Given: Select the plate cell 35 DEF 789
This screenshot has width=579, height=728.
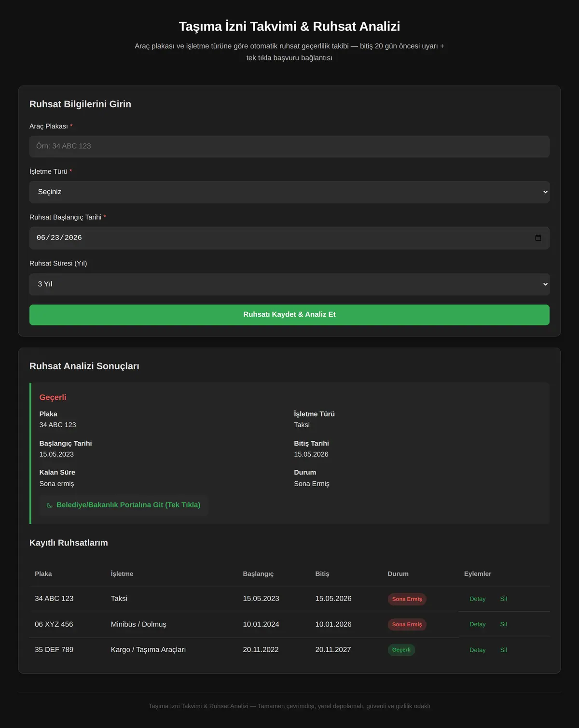Looking at the screenshot, I should click(x=54, y=650).
